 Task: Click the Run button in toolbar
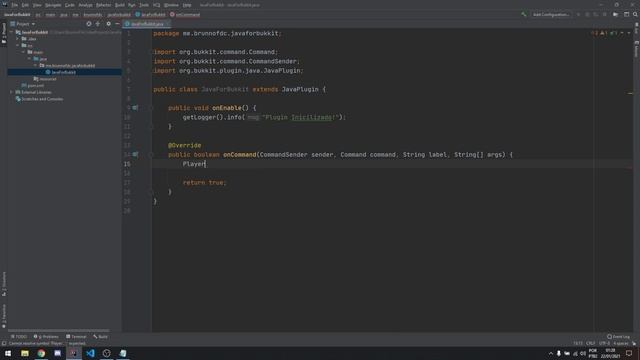click(578, 15)
